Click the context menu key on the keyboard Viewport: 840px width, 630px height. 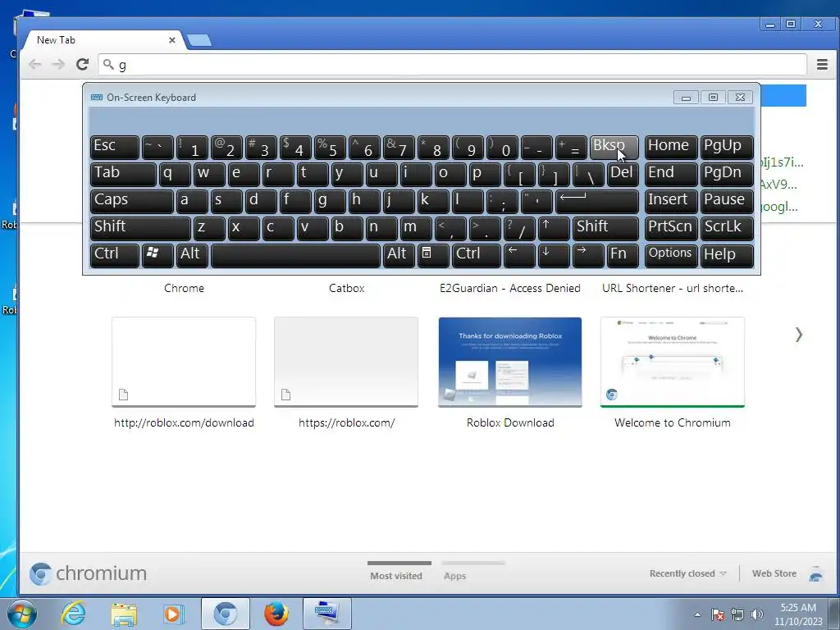[433, 255]
